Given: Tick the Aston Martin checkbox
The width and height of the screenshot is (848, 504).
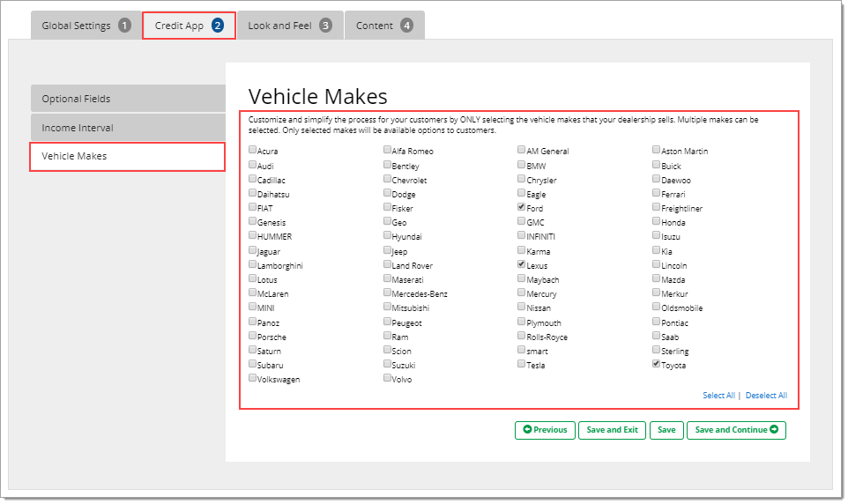Looking at the screenshot, I should (x=656, y=150).
